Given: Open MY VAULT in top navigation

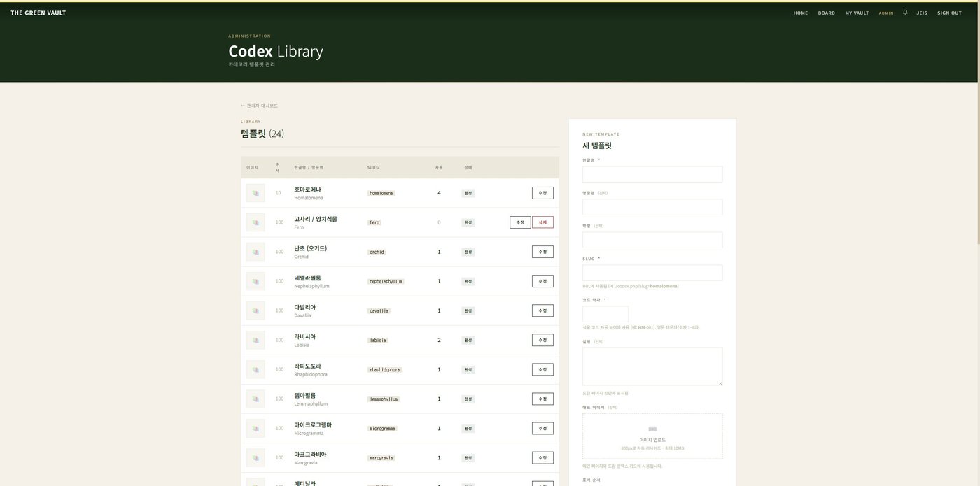Looking at the screenshot, I should tap(857, 13).
